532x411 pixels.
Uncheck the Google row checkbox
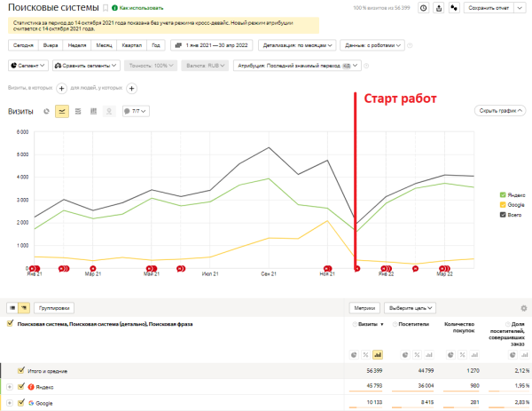(21, 402)
